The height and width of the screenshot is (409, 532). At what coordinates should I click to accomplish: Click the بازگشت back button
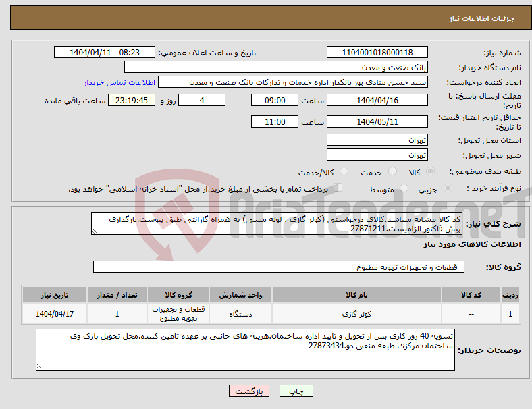coord(249,391)
